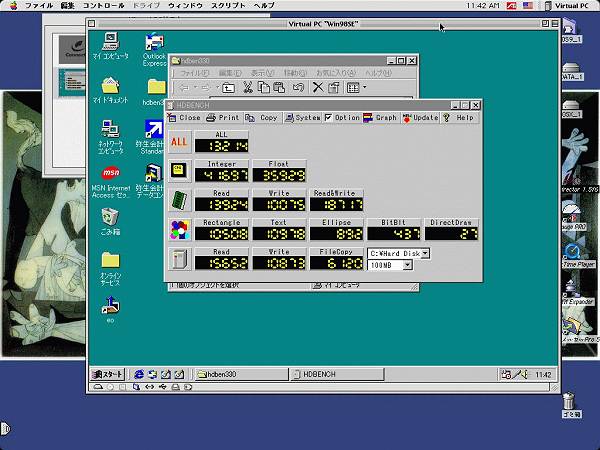Click Properties icon in hdben330 toolbar
Viewport: 600px width, 450px height.
click(334, 88)
